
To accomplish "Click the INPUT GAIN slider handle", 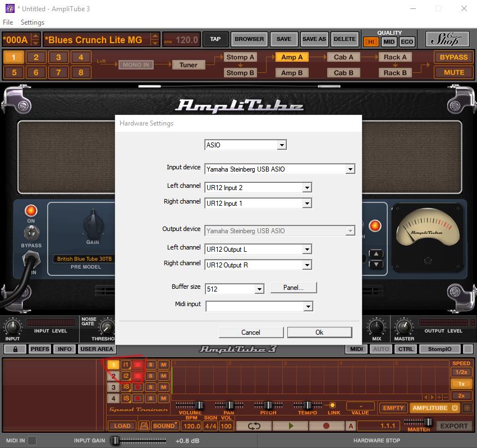I will pyautogui.click(x=115, y=440).
